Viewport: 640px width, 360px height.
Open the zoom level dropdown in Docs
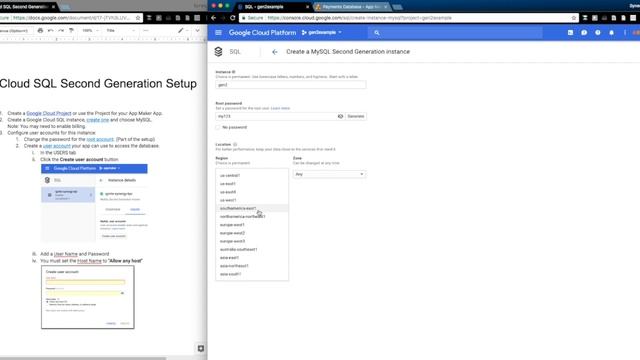[x=90, y=31]
